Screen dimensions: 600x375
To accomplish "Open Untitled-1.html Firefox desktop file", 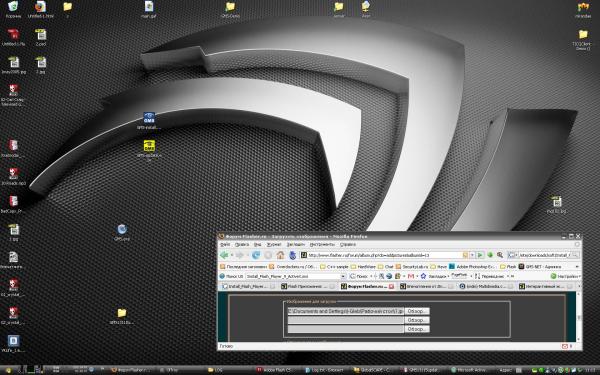I will [40, 9].
